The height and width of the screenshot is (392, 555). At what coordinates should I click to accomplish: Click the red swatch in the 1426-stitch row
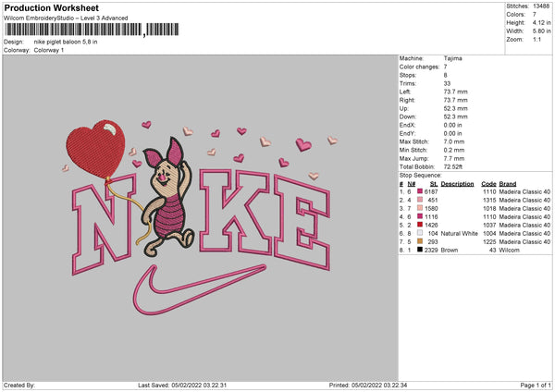[x=420, y=225]
